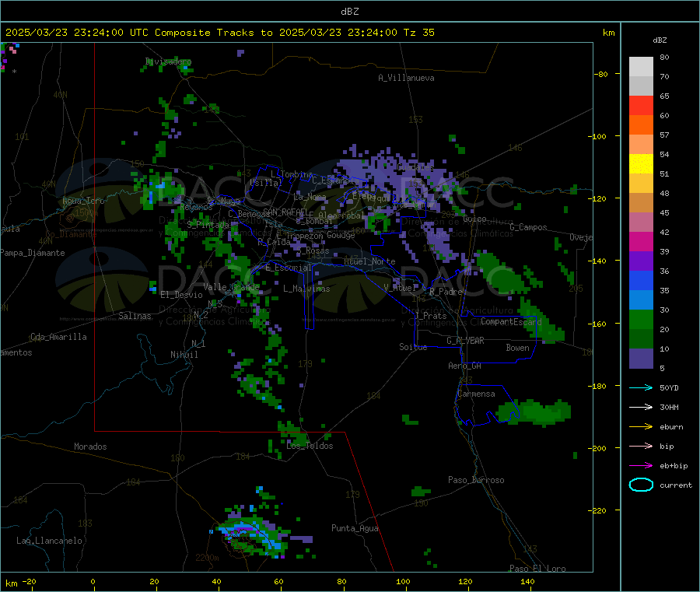Select the white 70-80 dBZ color swatch

point(641,67)
